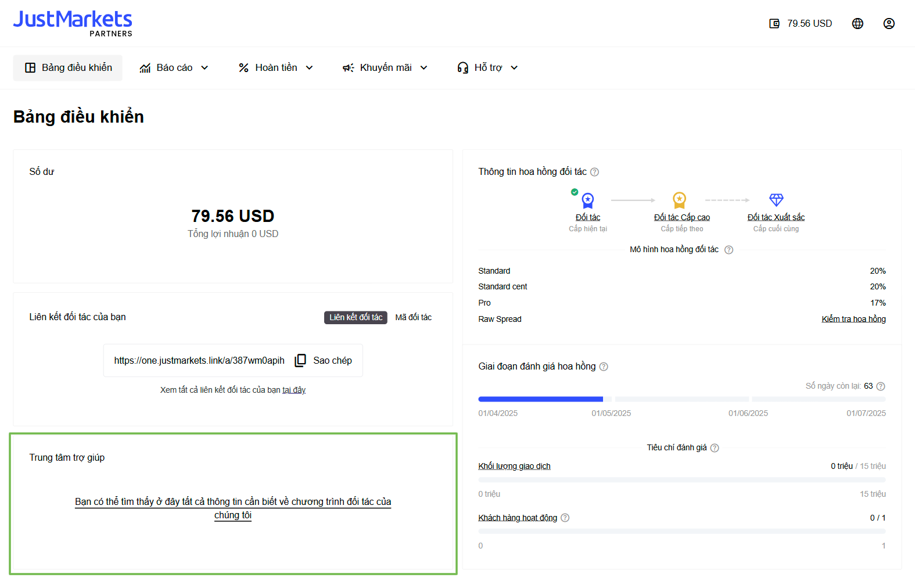Screen dimensions: 915x588
Task: Click the Kiểm tra hoa hồng link
Action: pos(853,319)
